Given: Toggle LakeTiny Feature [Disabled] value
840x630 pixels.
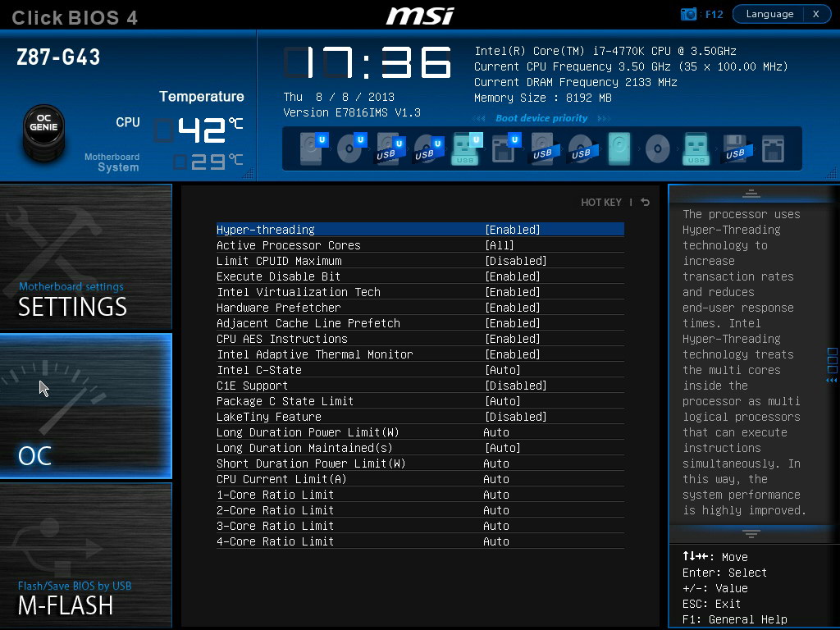Looking at the screenshot, I should point(516,416).
